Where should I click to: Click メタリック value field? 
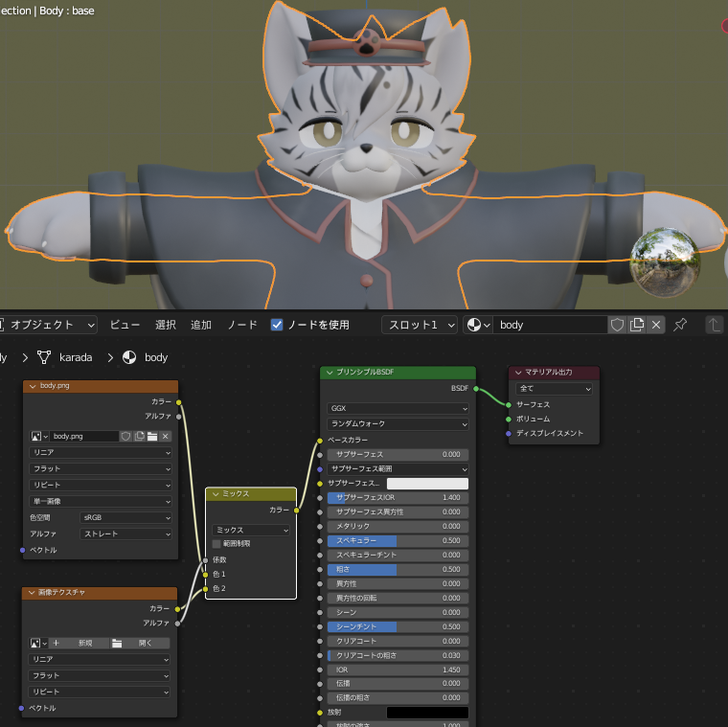(x=398, y=527)
